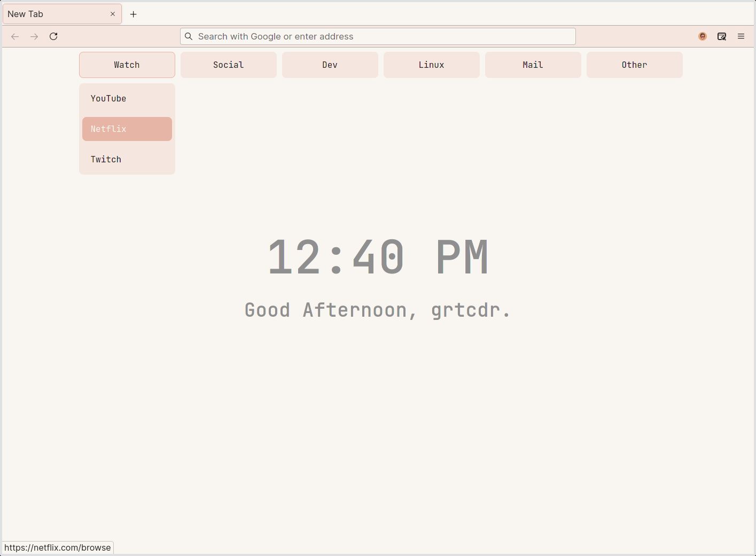Click the page editing icon near the menu button
Viewport: 756px width, 556px height.
(x=722, y=36)
